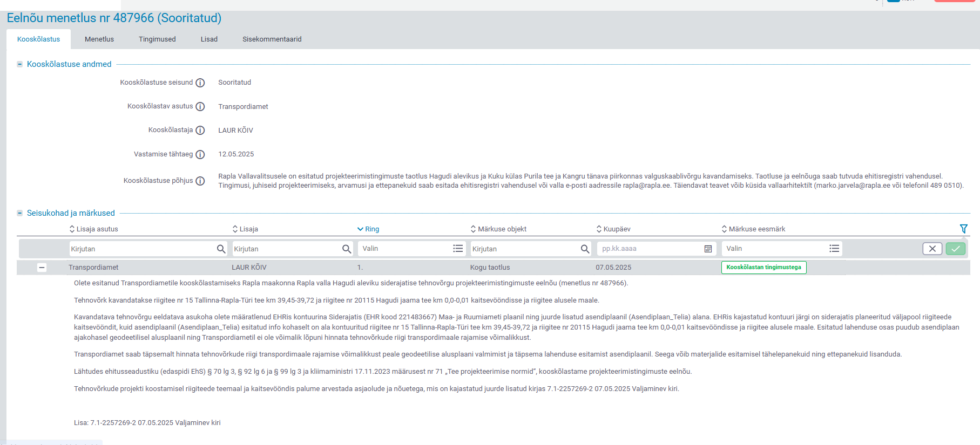Click the Sooritatud status value

click(x=234, y=83)
